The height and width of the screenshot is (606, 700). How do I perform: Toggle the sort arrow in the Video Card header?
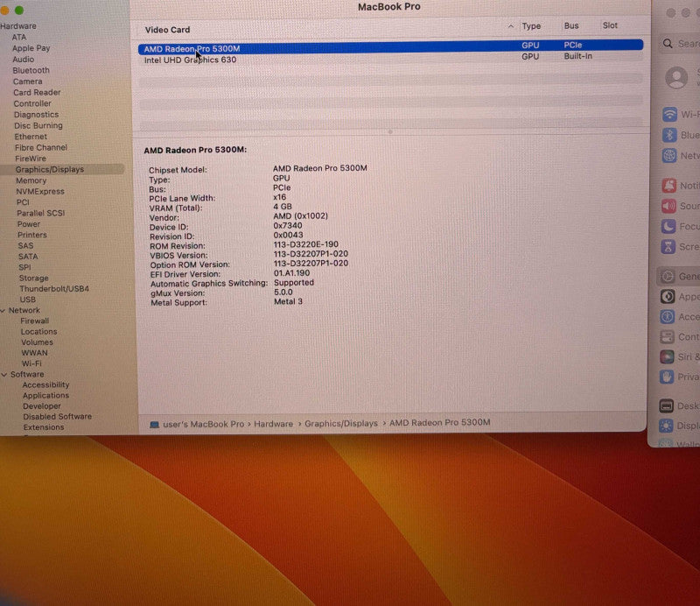(x=510, y=26)
